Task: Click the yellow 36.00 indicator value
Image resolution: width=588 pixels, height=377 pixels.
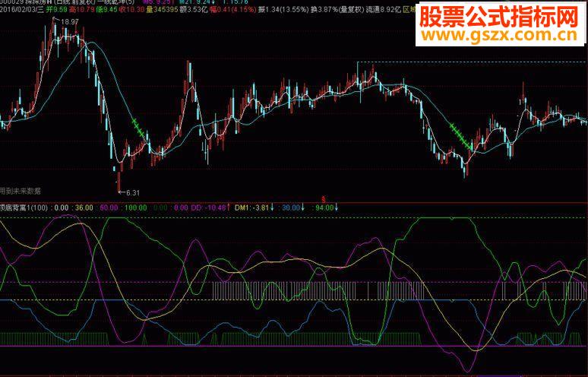Action: point(84,208)
